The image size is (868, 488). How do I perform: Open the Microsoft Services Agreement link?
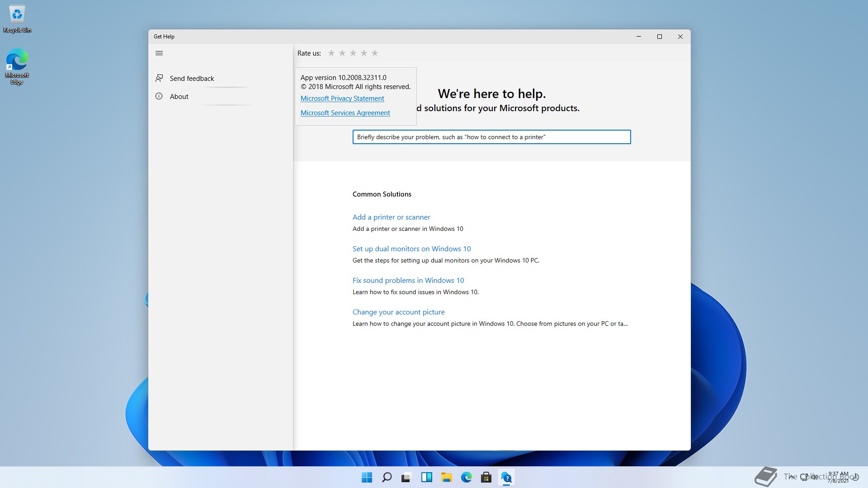click(x=345, y=113)
